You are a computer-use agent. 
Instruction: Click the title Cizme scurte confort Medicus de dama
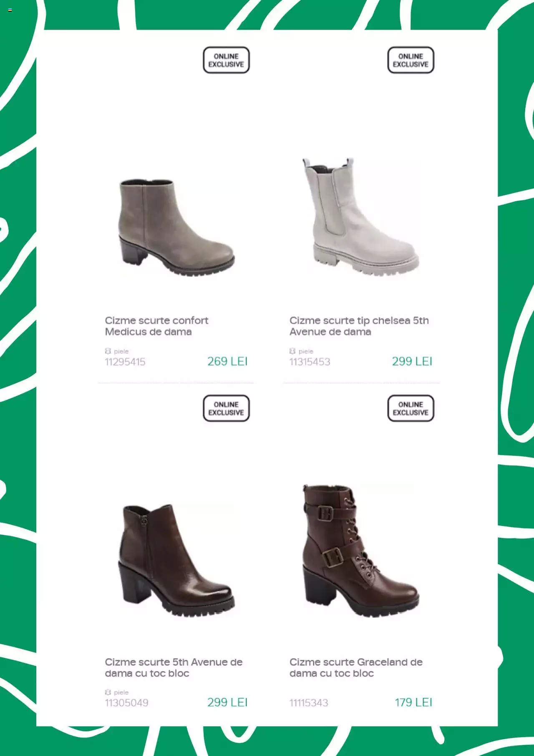(x=156, y=326)
